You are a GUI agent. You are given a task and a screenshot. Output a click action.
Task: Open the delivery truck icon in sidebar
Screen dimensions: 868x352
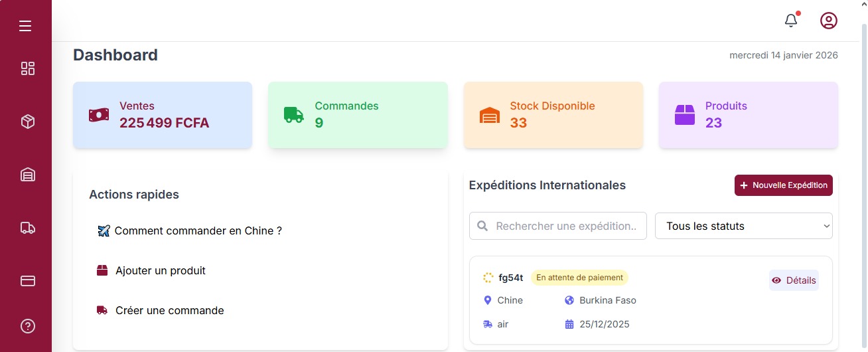(27, 228)
